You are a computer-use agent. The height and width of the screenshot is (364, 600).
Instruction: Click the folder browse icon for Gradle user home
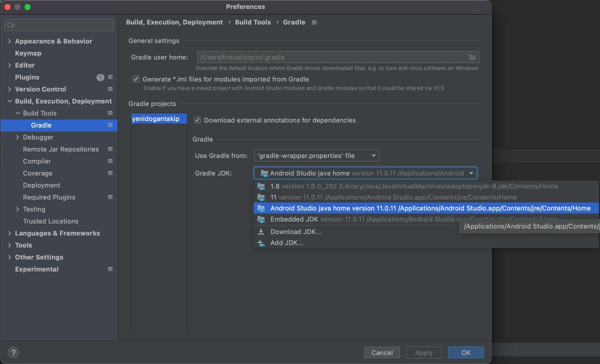coord(472,57)
